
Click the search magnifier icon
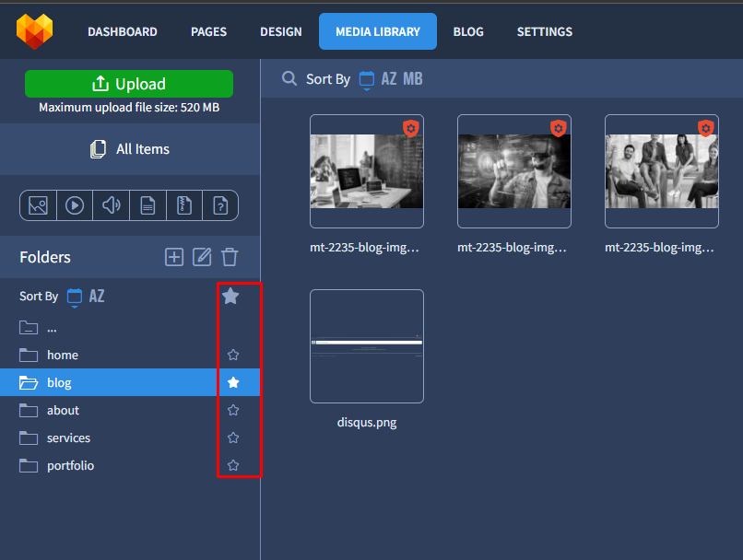click(x=289, y=79)
